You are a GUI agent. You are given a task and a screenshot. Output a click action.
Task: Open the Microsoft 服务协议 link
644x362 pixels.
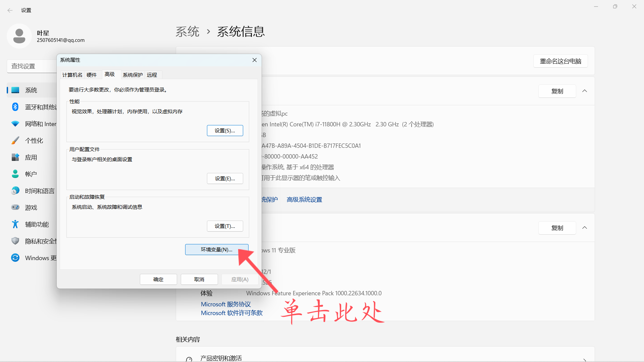(225, 304)
